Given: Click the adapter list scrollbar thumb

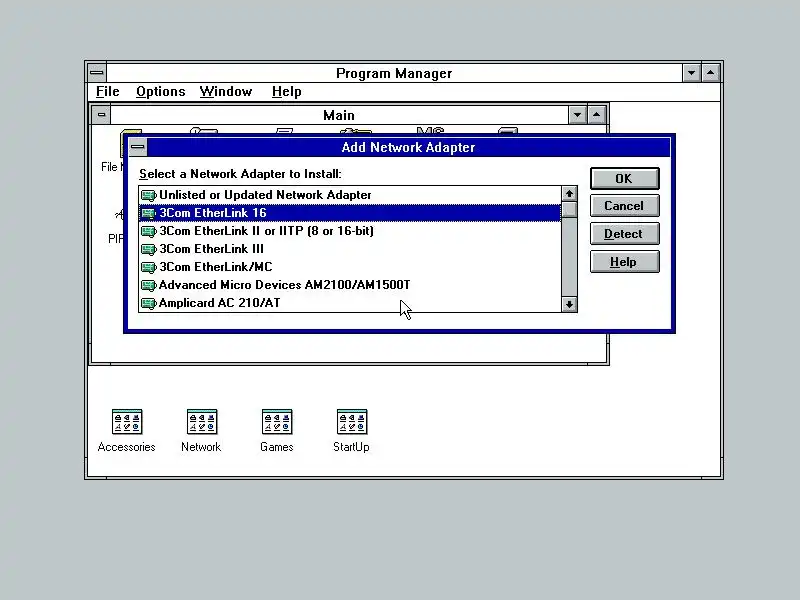Looking at the screenshot, I should coord(569,210).
